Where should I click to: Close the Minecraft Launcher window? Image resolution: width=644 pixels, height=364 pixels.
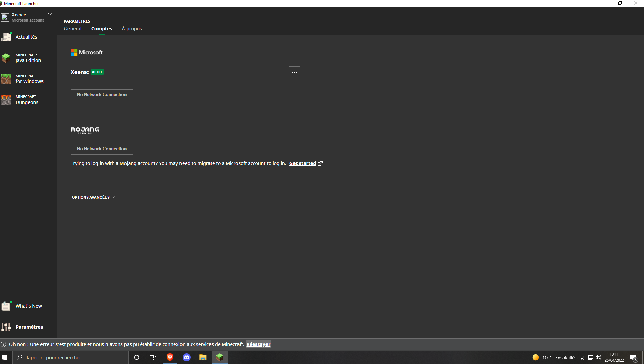(x=636, y=3)
